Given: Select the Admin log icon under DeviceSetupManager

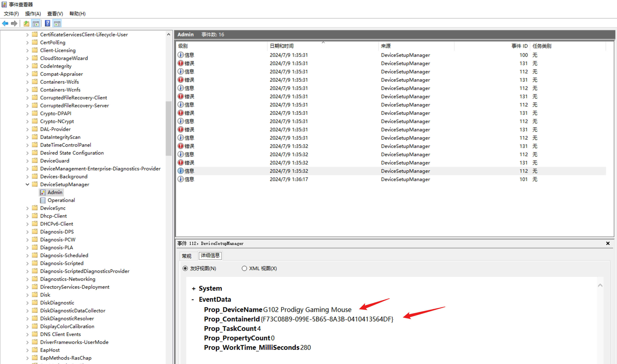Looking at the screenshot, I should [x=43, y=192].
